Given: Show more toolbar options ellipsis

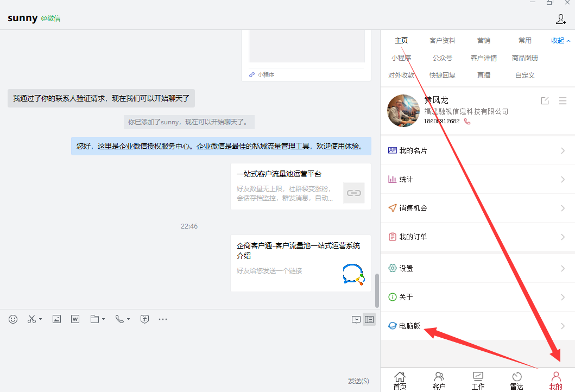Looking at the screenshot, I should (163, 319).
